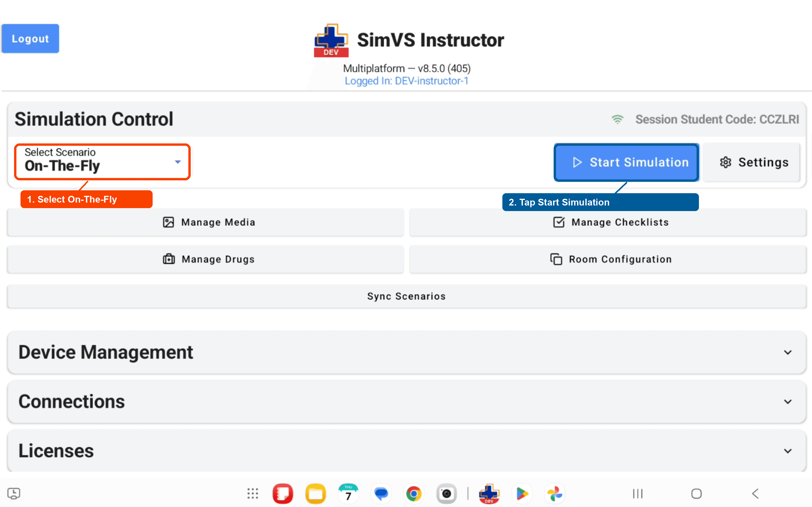
Task: Click the Start Simulation button
Action: (x=626, y=162)
